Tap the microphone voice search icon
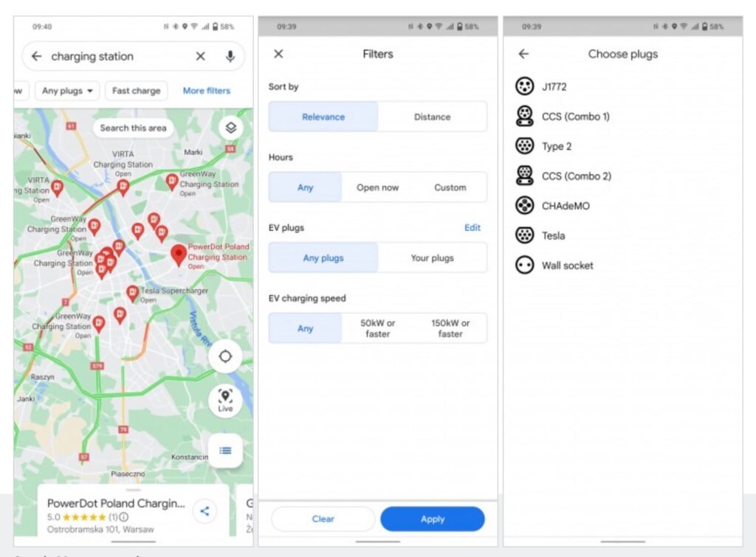Viewport: 756px width, 557px height. click(x=230, y=57)
